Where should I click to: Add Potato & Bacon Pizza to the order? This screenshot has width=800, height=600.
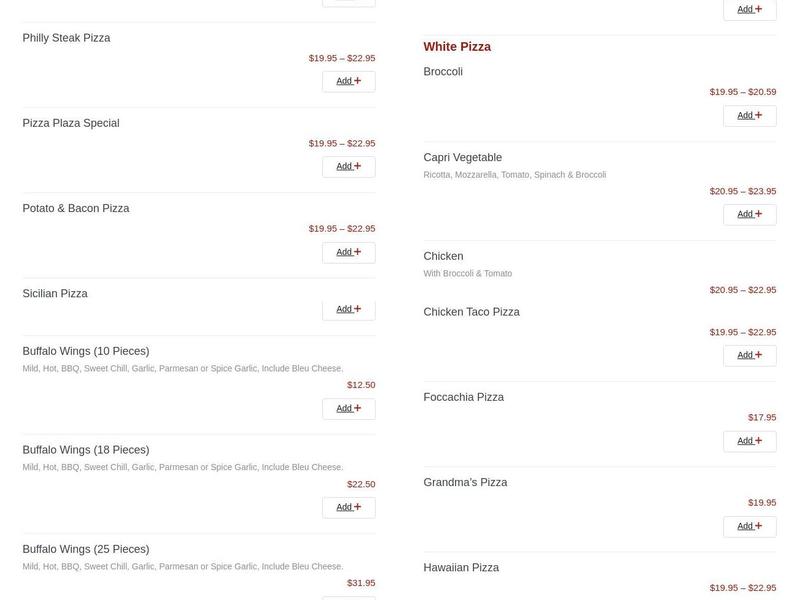pos(348,250)
